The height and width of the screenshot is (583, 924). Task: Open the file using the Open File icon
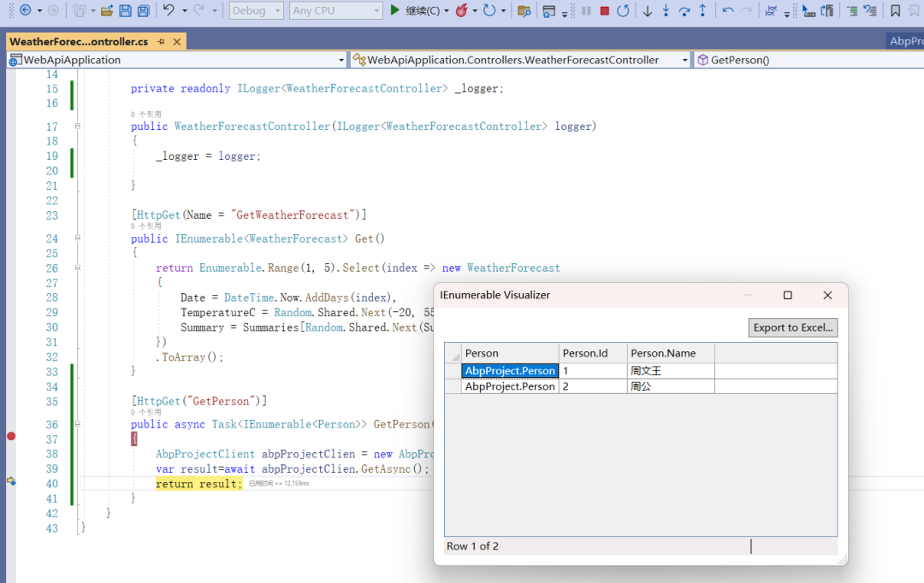[107, 10]
